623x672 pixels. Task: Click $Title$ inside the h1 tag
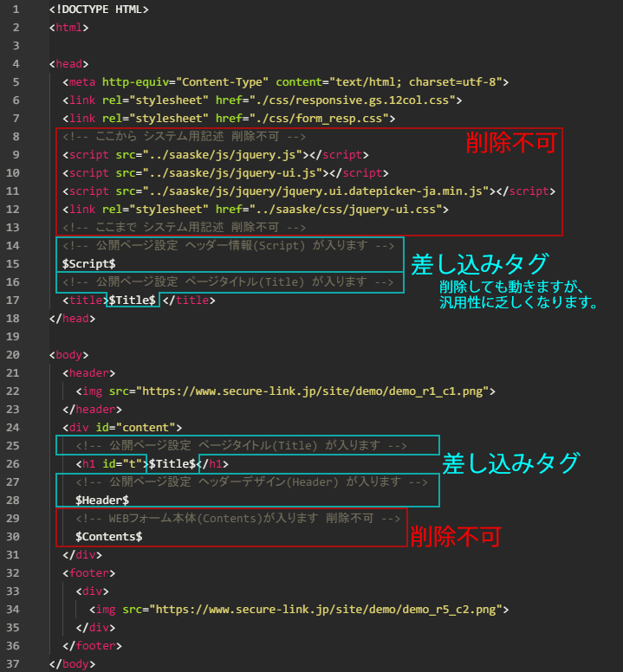click(172, 463)
